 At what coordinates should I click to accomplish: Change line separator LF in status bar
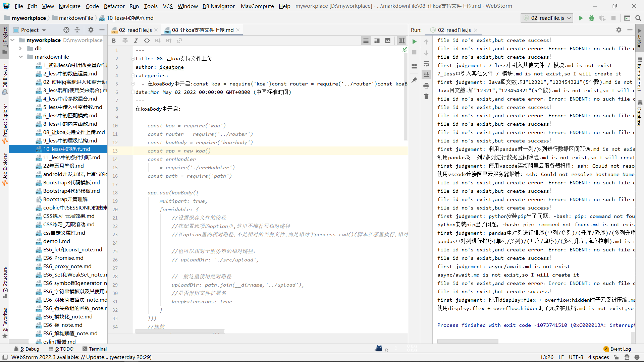(561, 357)
